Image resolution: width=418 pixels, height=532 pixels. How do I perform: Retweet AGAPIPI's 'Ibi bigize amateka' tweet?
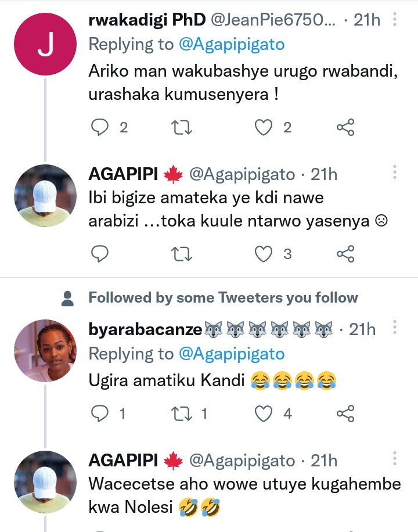click(x=182, y=253)
